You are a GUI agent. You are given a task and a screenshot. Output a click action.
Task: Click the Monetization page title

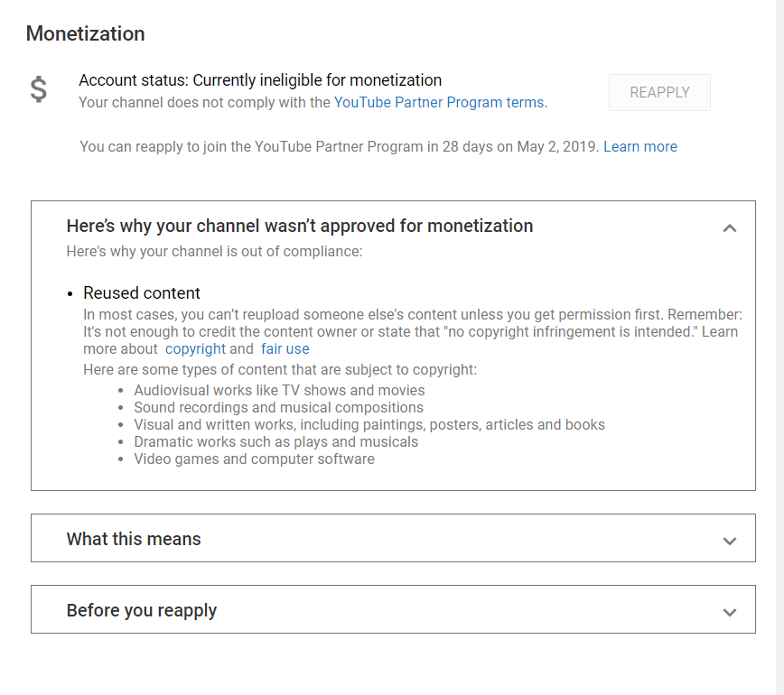click(86, 33)
